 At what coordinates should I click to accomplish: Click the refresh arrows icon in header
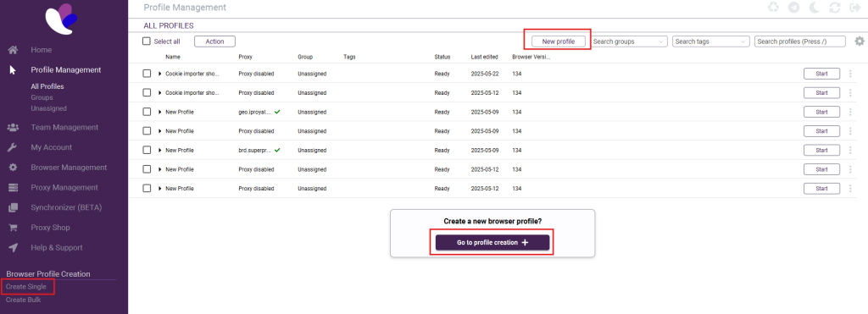(x=835, y=8)
